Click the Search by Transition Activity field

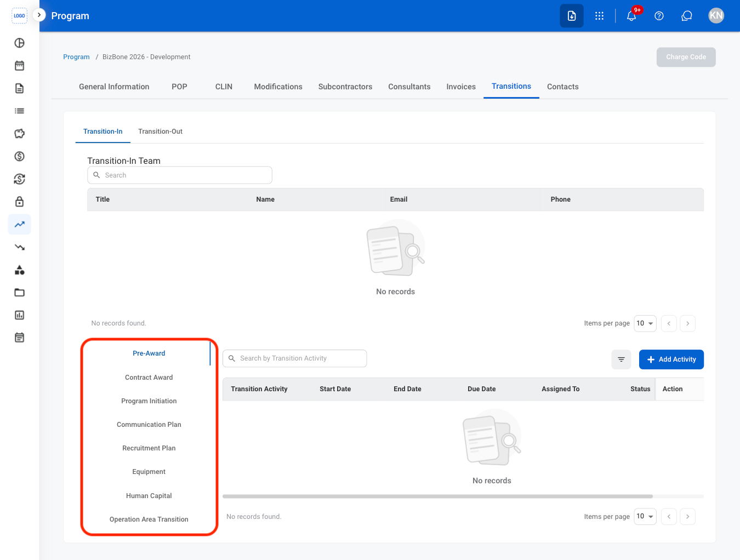tap(295, 358)
